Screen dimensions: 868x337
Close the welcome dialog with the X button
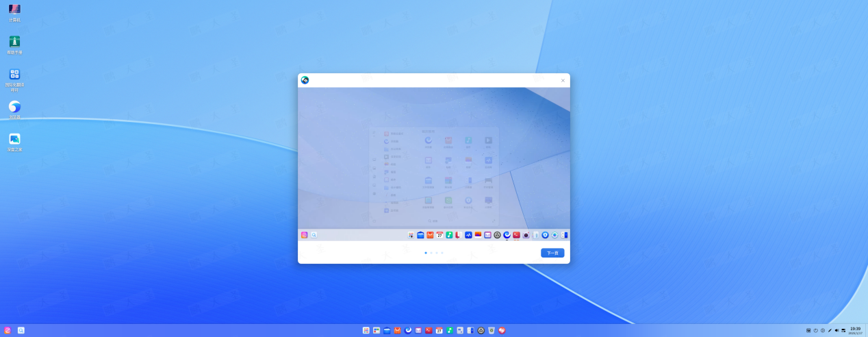(x=563, y=80)
